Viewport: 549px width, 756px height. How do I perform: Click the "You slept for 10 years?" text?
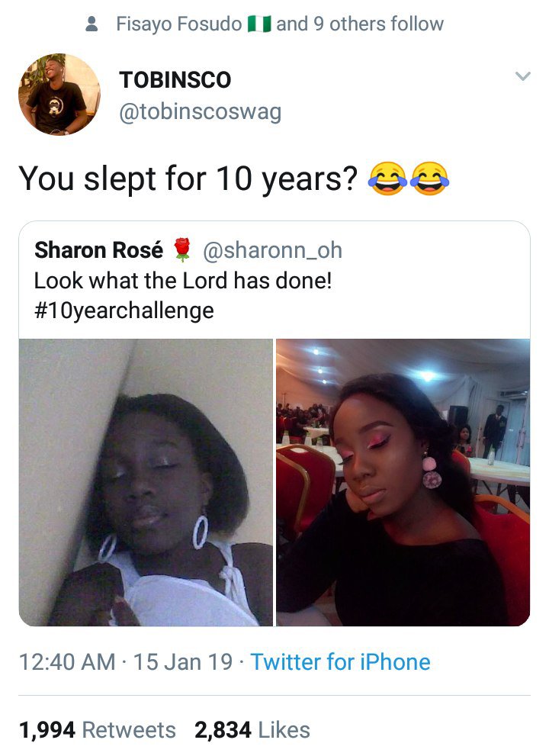[x=188, y=179]
